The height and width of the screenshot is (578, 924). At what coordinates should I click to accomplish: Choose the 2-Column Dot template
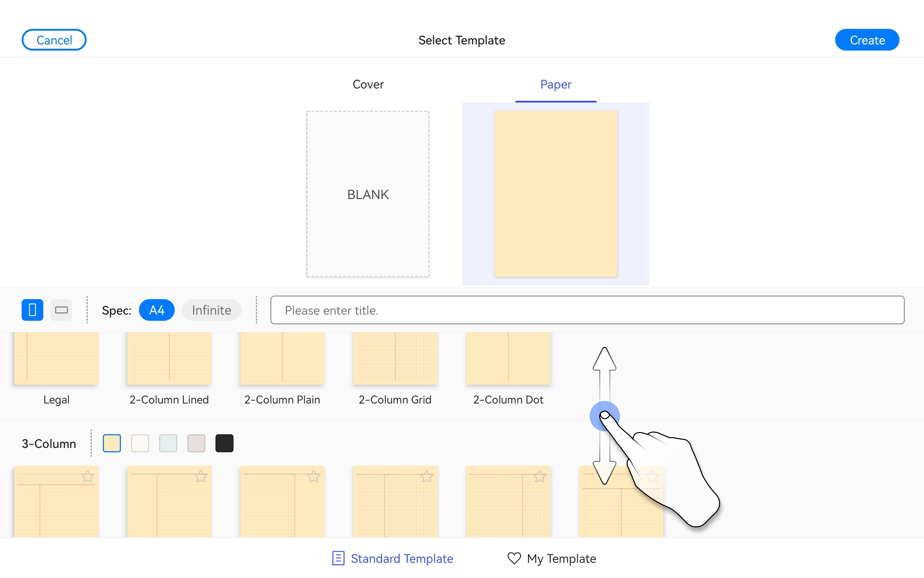point(508,358)
